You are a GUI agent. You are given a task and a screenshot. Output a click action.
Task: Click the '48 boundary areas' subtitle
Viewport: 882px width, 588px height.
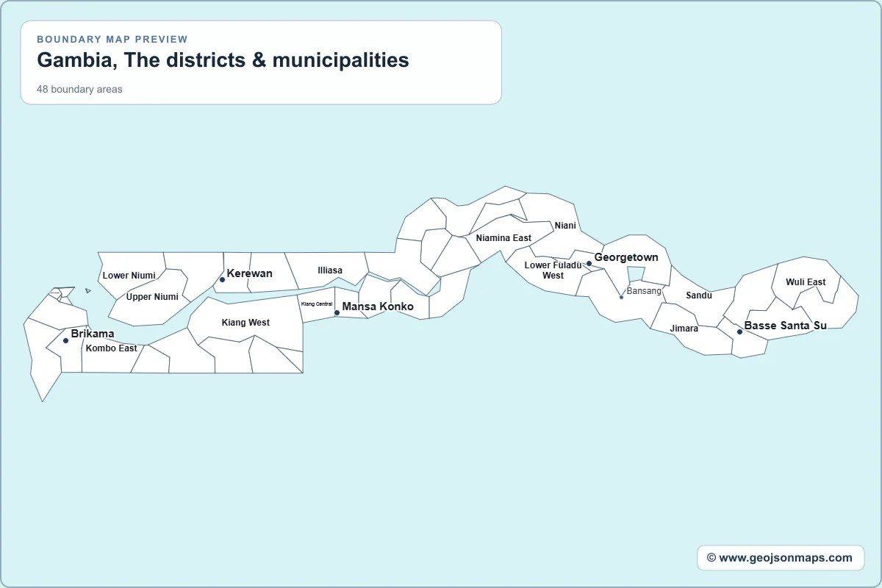pos(79,90)
